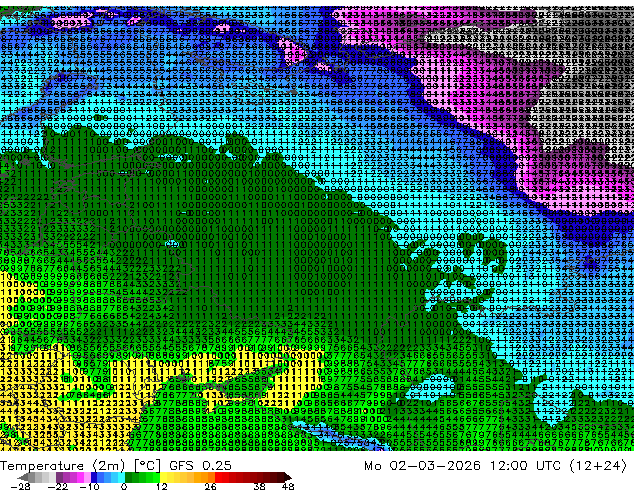Click the legend's '-28' value label
Viewport: 634px width, 490px height.
coord(21,486)
